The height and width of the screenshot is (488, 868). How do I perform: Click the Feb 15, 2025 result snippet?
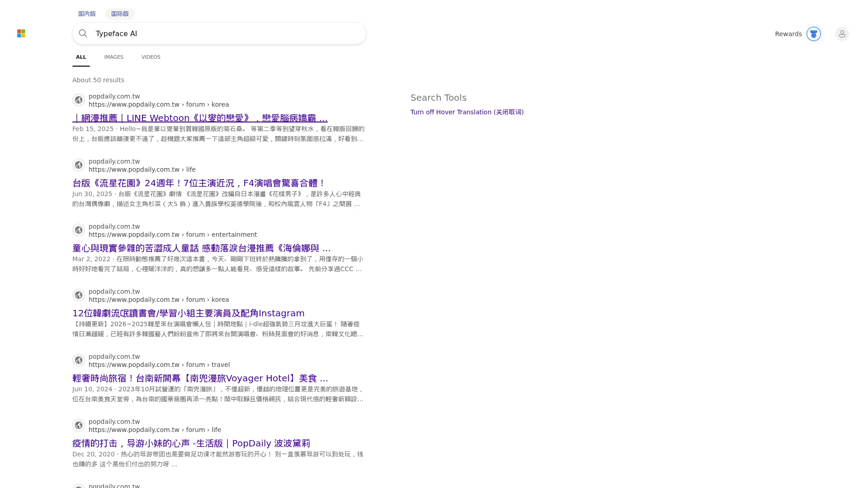coord(218,134)
